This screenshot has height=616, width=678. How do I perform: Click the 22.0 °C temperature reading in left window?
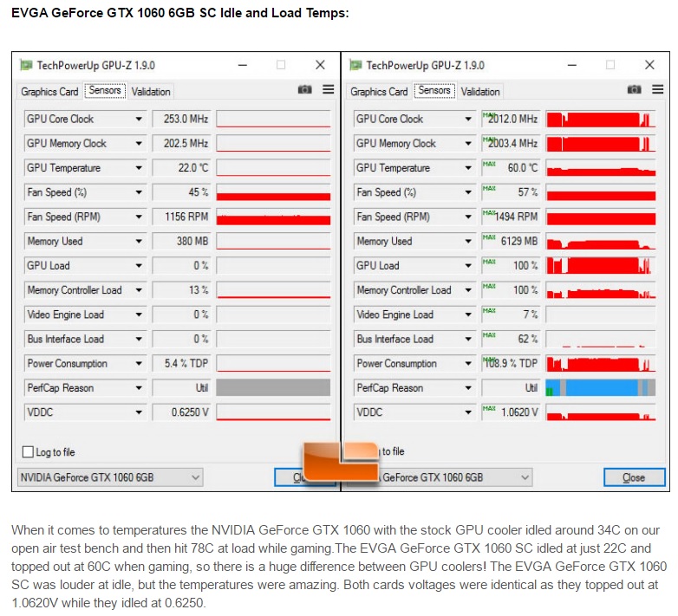(181, 167)
